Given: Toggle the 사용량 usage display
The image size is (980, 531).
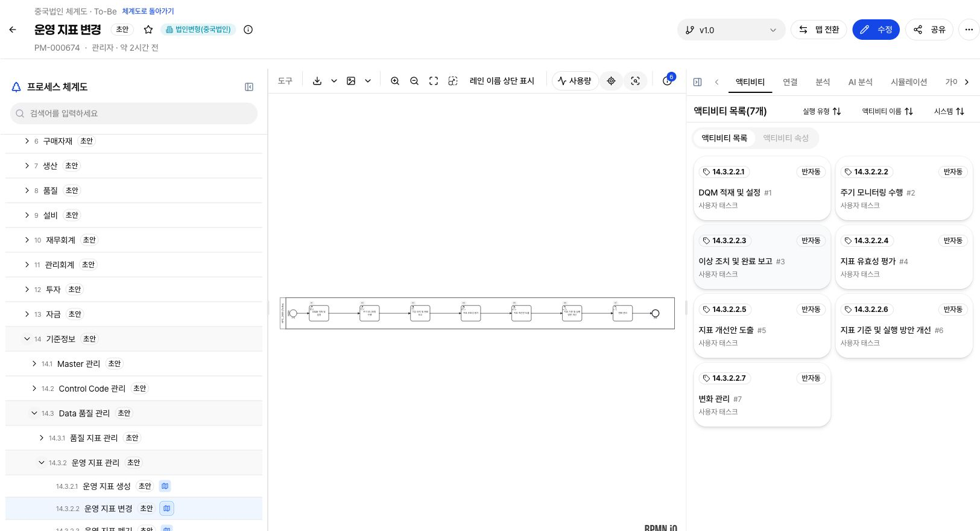Looking at the screenshot, I should 575,81.
